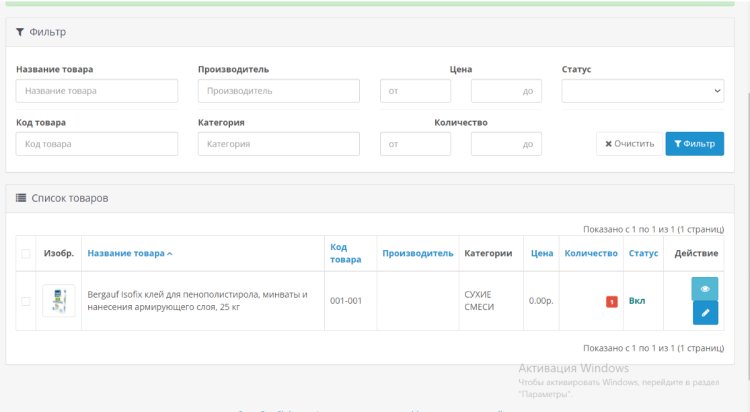Click the pencil edit button

705,313
